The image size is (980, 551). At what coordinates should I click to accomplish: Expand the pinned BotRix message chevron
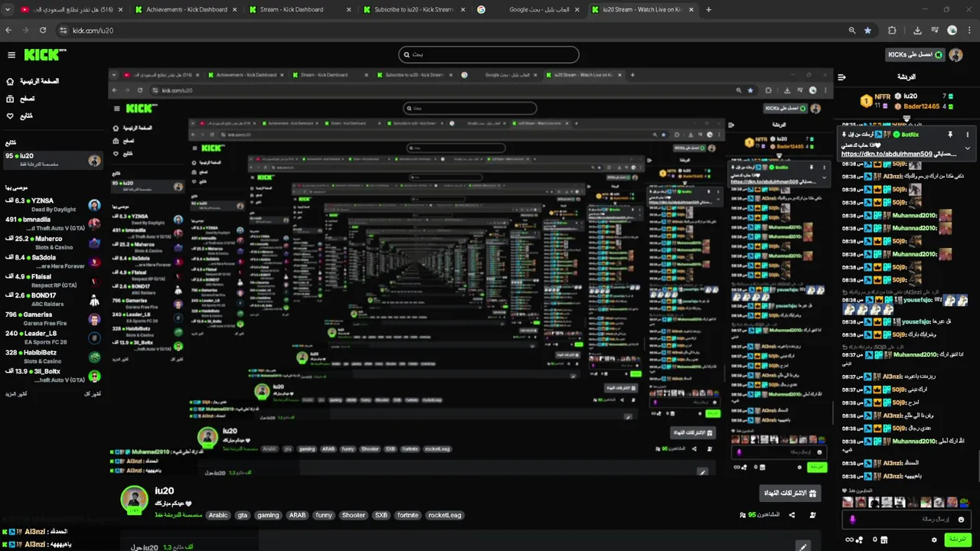point(967,148)
